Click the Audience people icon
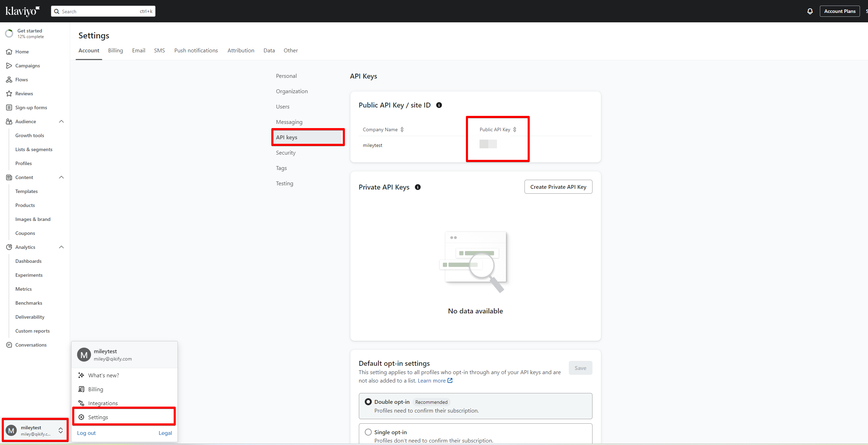The image size is (868, 445). click(9, 121)
